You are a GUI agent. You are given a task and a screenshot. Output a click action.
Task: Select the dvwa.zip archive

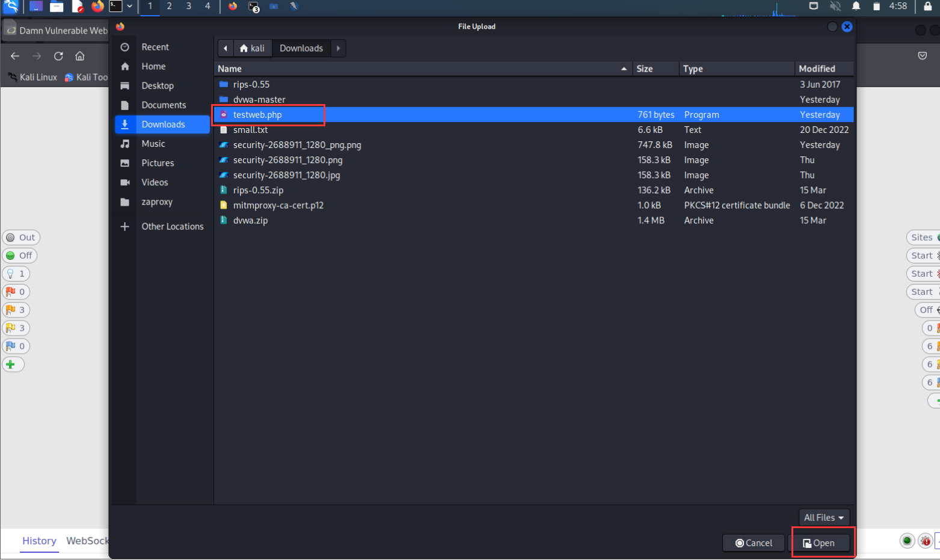533,220
